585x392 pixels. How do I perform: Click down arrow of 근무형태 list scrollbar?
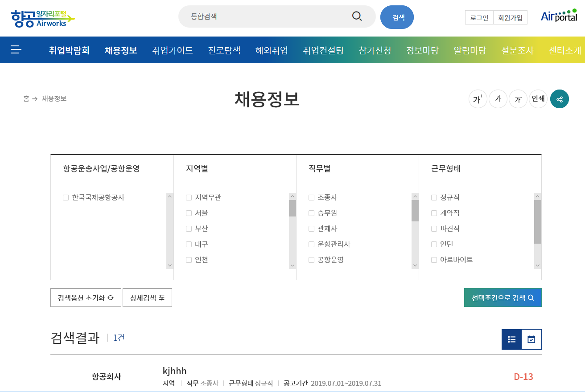point(538,265)
